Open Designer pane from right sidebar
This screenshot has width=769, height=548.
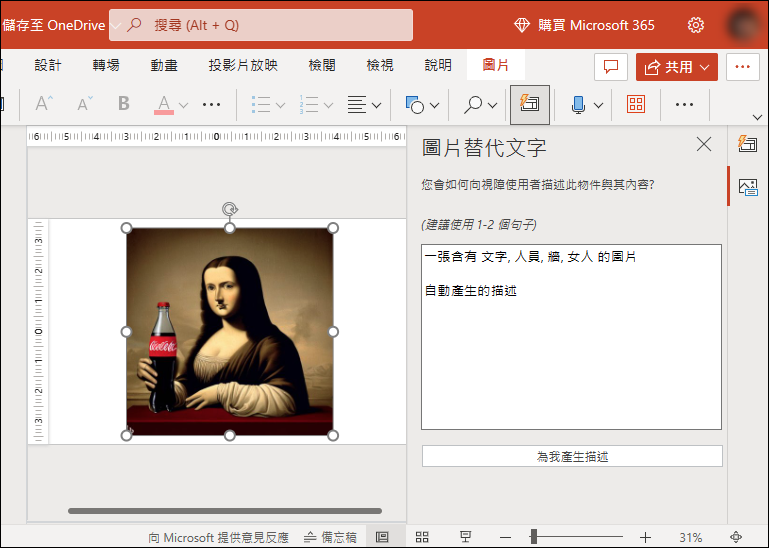[x=748, y=144]
